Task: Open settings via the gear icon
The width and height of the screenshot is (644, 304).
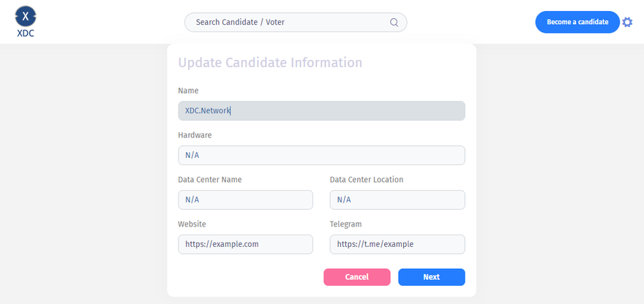Action: pyautogui.click(x=627, y=22)
